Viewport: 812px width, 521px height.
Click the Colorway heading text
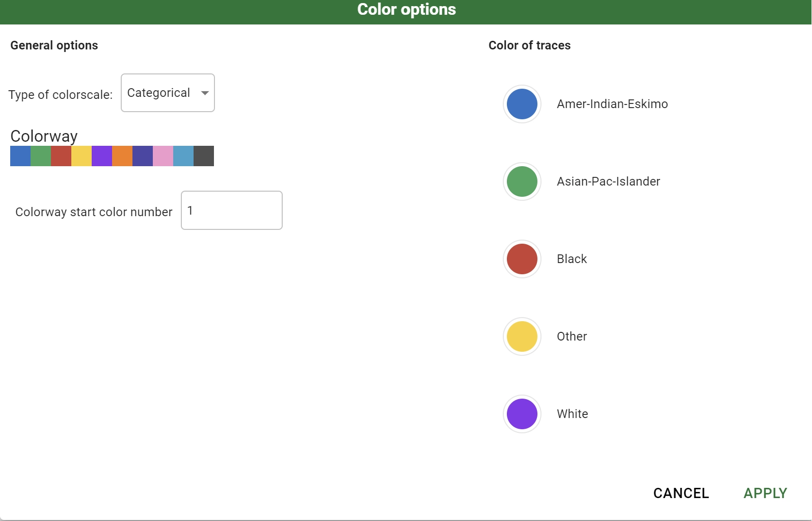click(44, 136)
